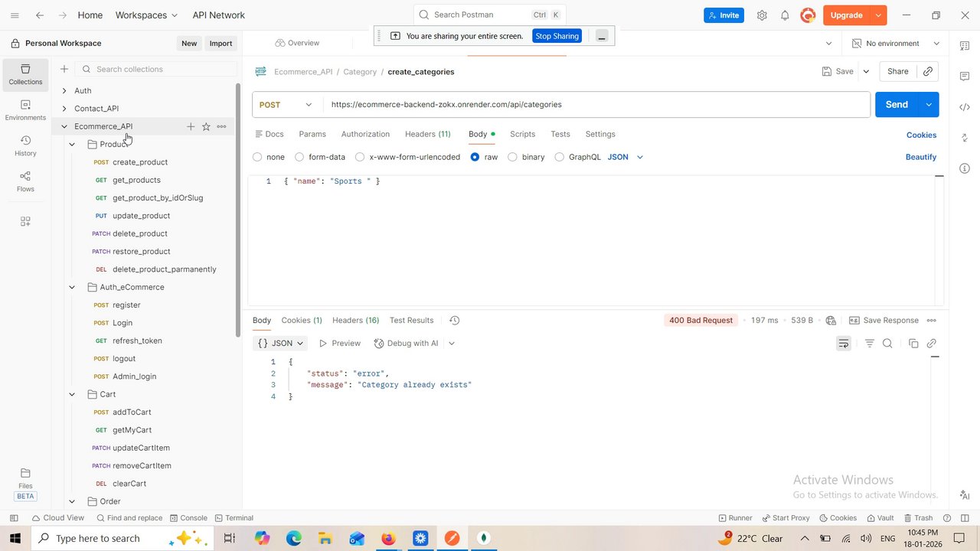This screenshot has height=551, width=980.
Task: Open Ecommerce_API more options ellipsis
Action: pyautogui.click(x=221, y=126)
